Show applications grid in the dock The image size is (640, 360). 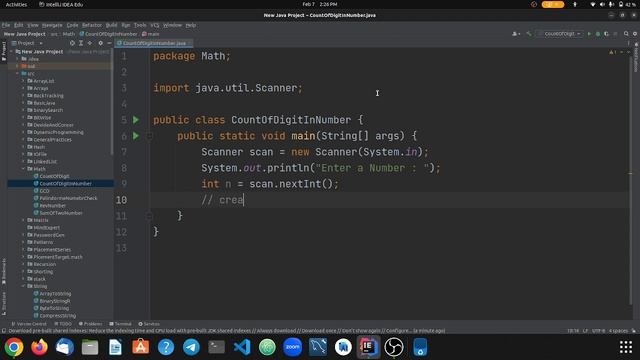[x=626, y=347]
